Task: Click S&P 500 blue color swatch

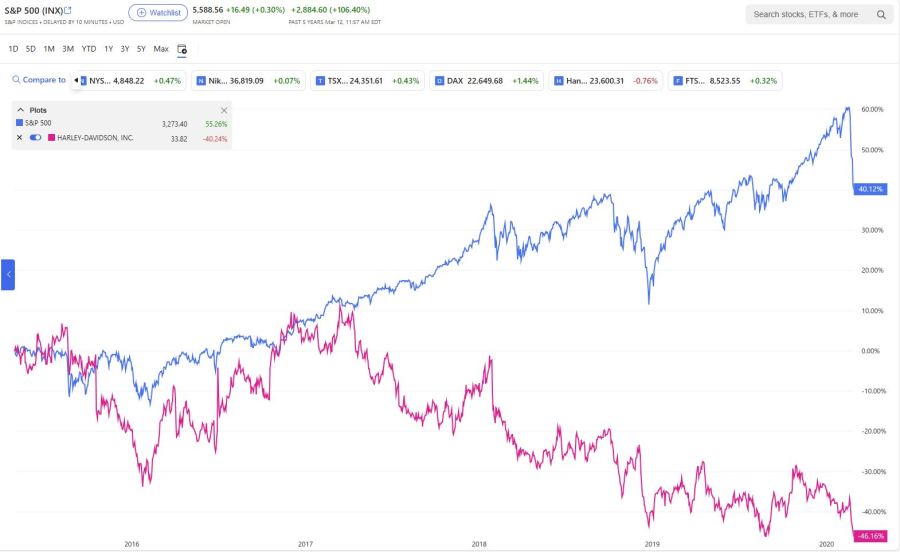Action: [x=19, y=123]
